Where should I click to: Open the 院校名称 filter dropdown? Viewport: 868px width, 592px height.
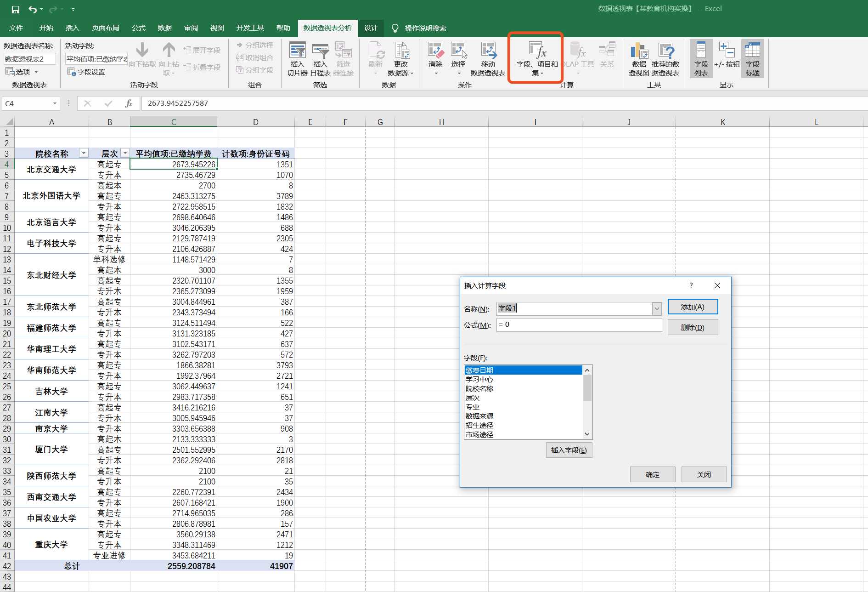84,154
